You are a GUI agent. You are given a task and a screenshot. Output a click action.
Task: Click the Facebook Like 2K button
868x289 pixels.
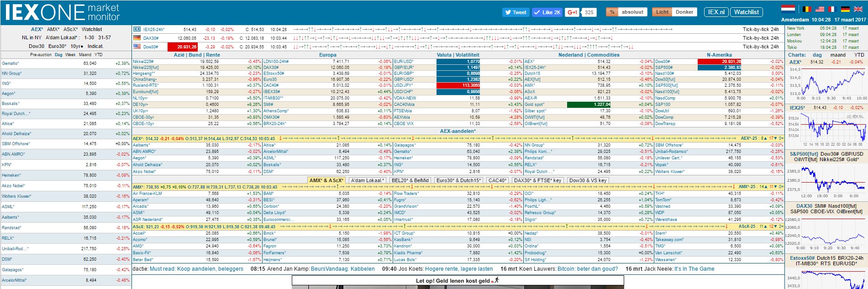pos(547,12)
